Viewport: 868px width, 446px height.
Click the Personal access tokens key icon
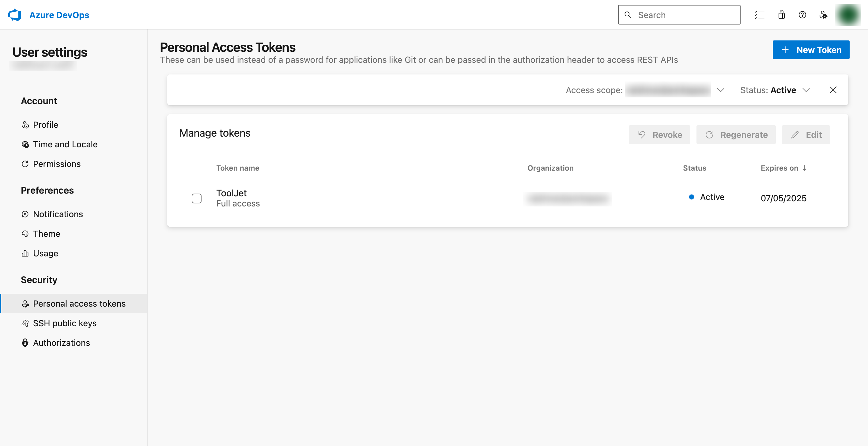(x=25, y=303)
